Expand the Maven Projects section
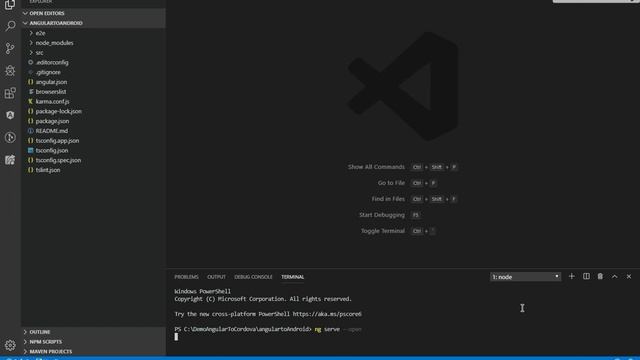 click(x=93, y=351)
